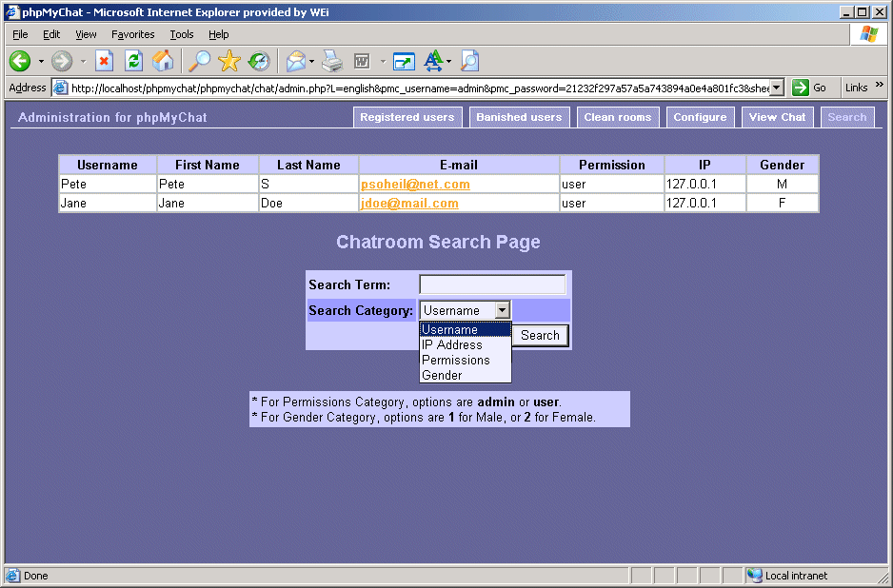Expand the Edit icon dropdown arrow
The height and width of the screenshot is (588, 893).
click(383, 62)
